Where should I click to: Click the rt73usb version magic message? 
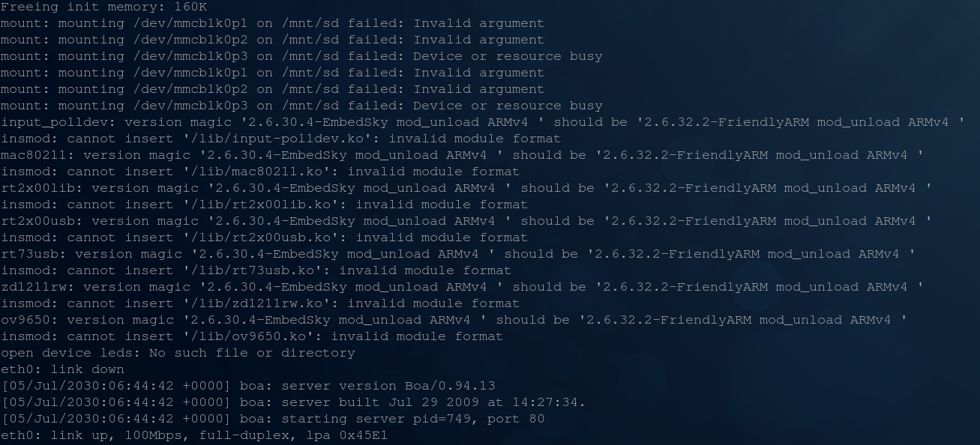pos(457,254)
